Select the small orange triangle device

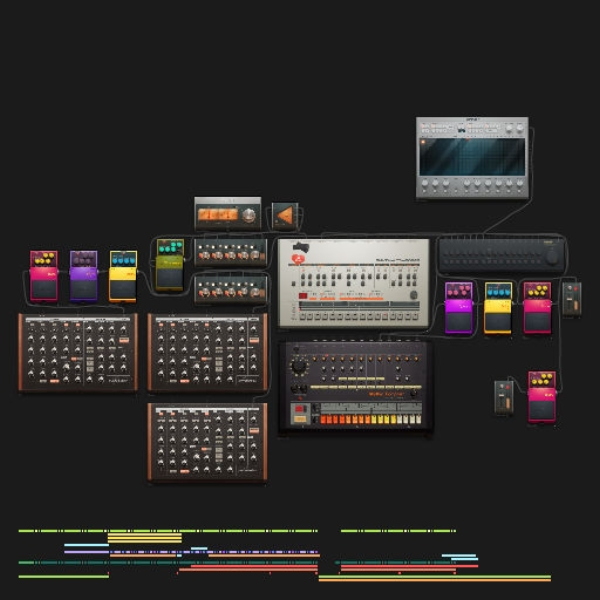pyautogui.click(x=285, y=216)
